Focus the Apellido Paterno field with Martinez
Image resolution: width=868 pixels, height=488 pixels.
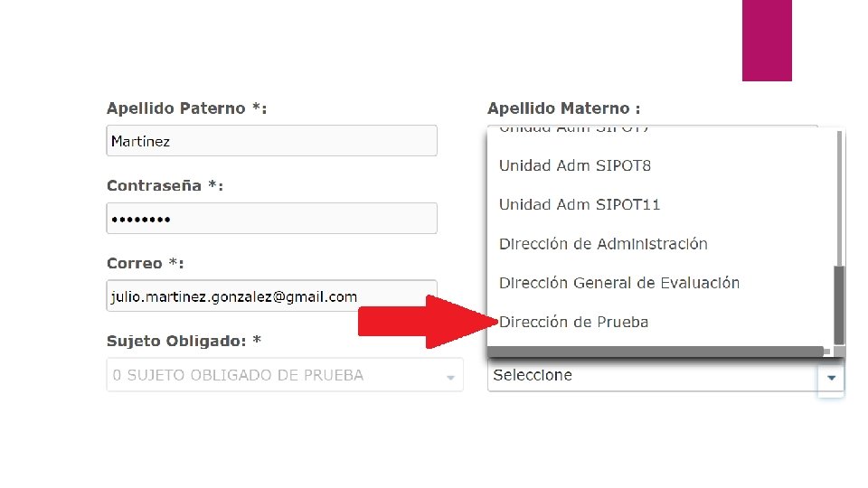(271, 141)
